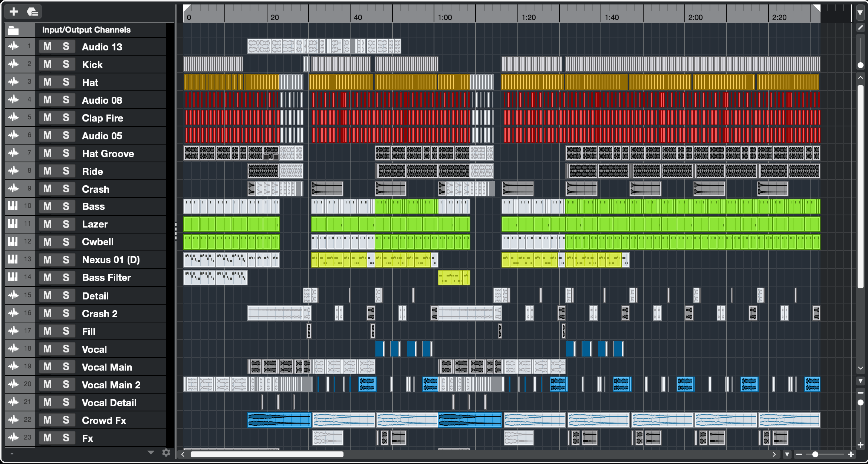Click the horizontal scrollbar thumb
The height and width of the screenshot is (464, 868).
tap(267, 454)
